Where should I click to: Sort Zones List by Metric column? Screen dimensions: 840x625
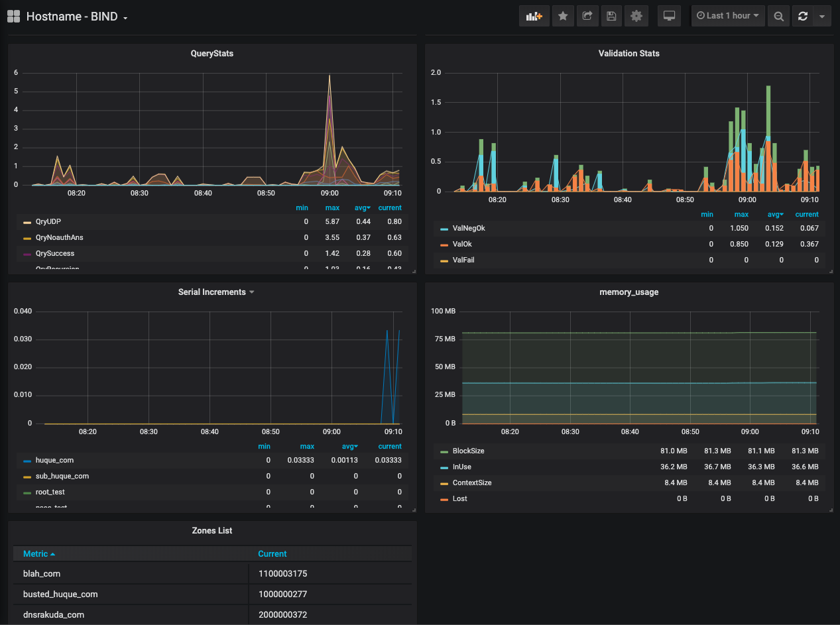[x=39, y=553]
